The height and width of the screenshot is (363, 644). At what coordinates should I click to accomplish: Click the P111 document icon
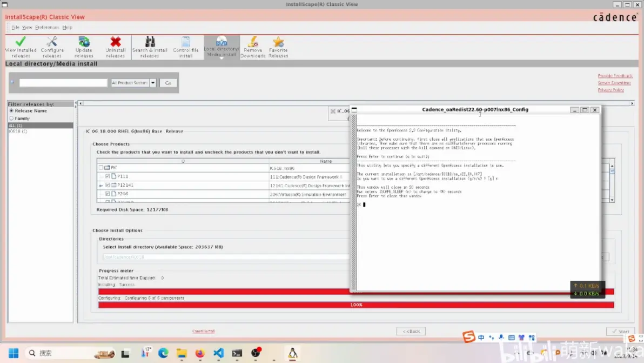[x=114, y=176]
